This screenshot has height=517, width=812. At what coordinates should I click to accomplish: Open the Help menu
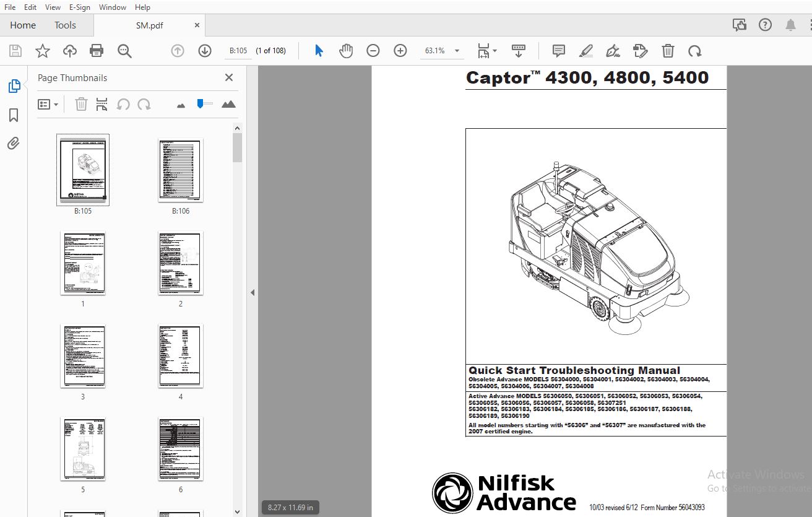click(142, 7)
